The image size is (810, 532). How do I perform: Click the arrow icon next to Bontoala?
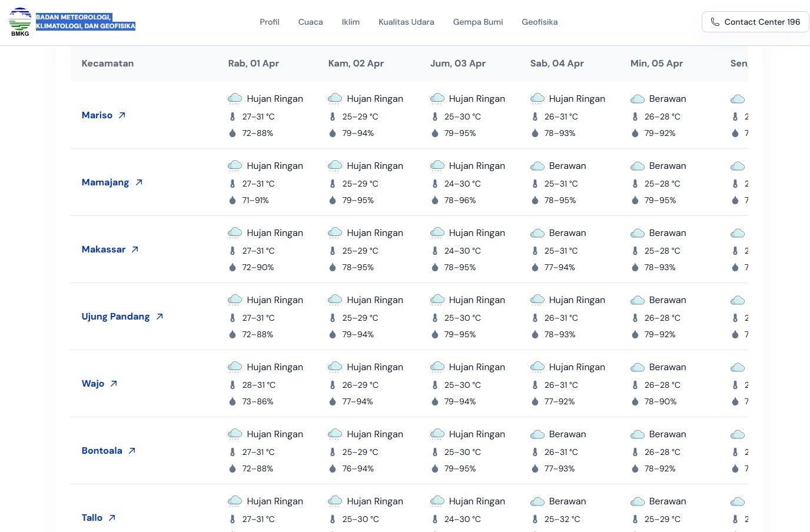132,451
